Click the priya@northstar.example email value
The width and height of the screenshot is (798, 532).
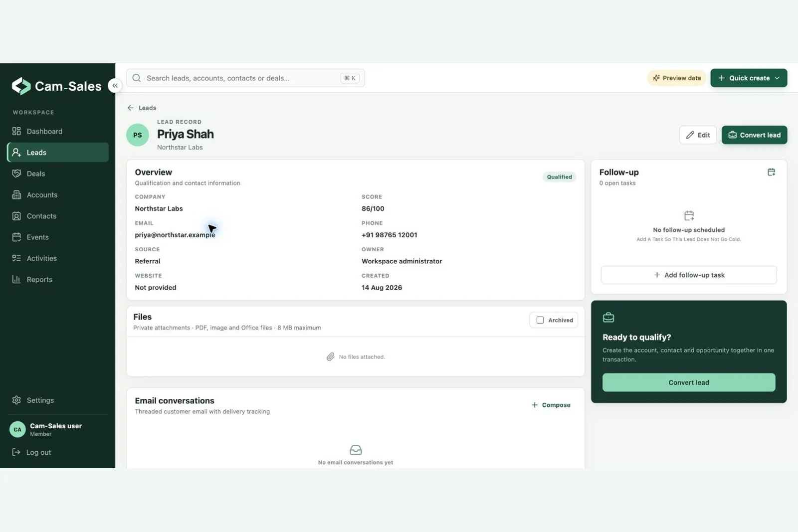175,235
